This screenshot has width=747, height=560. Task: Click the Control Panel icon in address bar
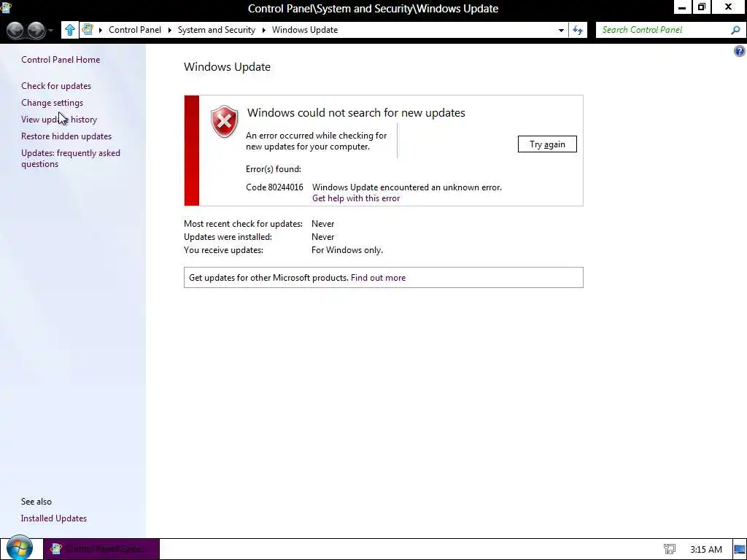(88, 29)
